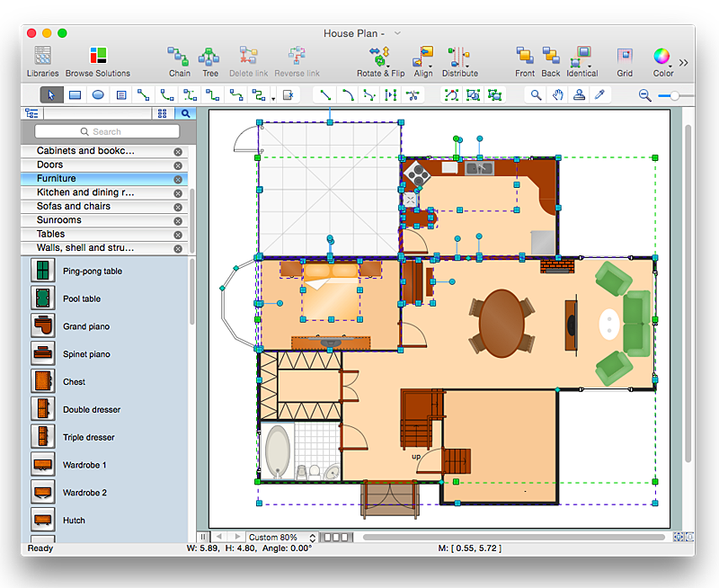Click the Identical size icon
The image size is (719, 588).
581,56
